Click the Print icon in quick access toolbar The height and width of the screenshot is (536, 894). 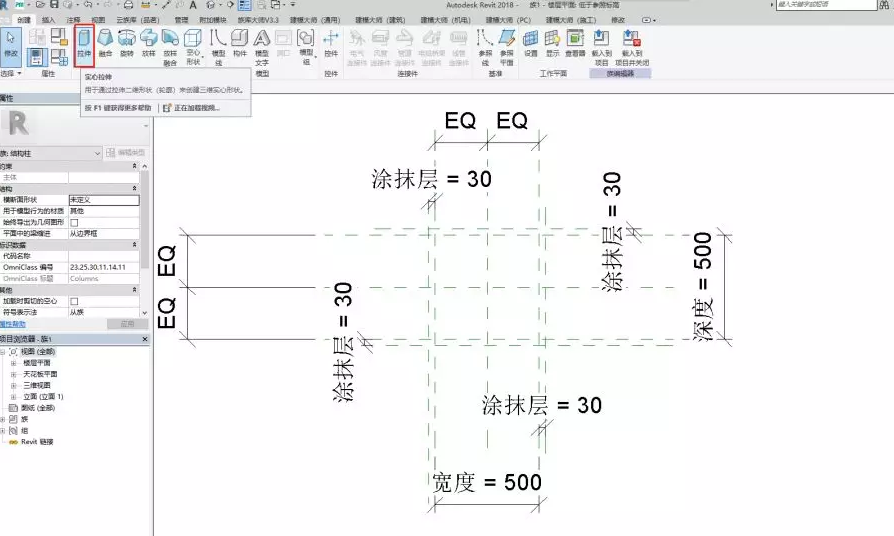click(x=129, y=5)
